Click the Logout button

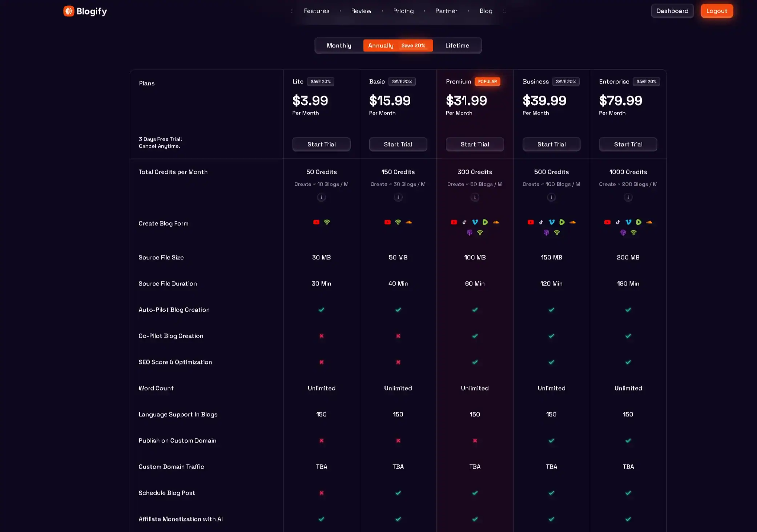[716, 11]
